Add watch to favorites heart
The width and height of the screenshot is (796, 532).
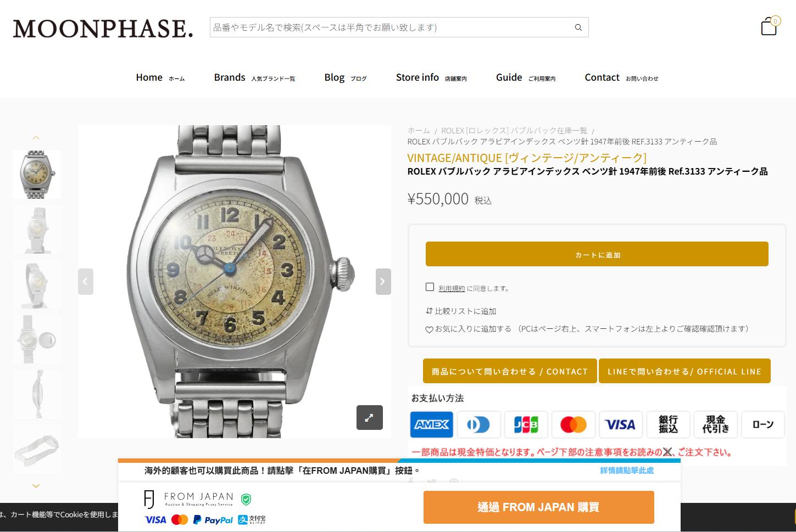429,329
